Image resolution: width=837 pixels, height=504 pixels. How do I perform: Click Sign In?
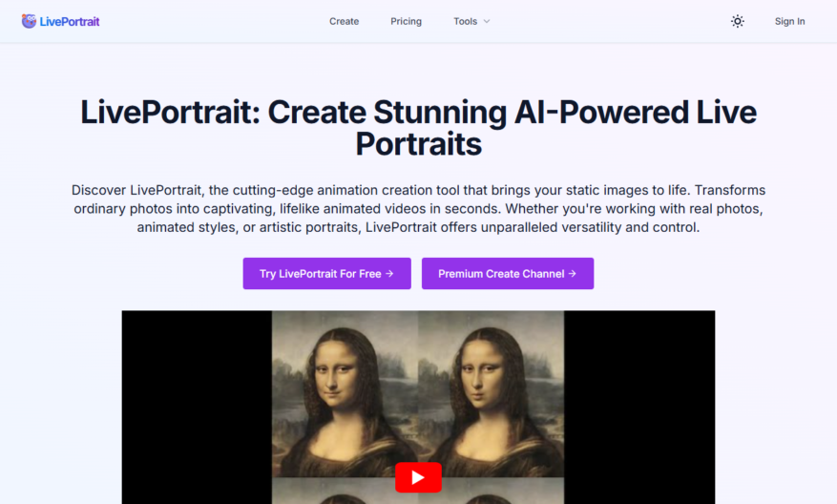789,21
